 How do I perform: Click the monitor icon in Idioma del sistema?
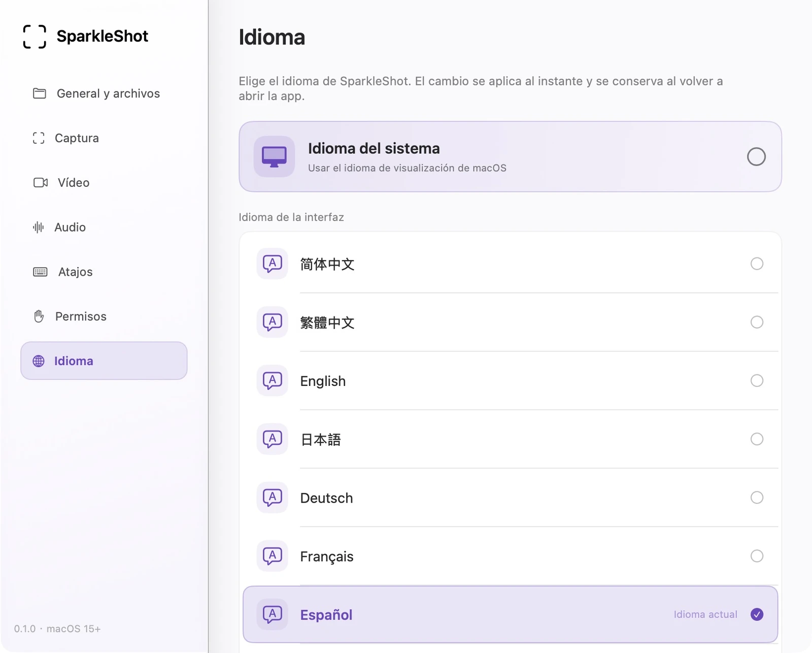pos(274,156)
